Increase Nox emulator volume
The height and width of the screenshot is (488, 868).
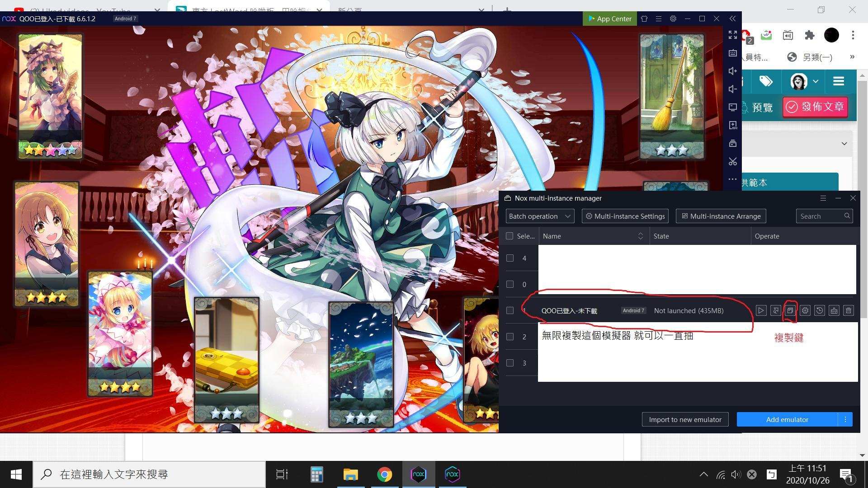(x=733, y=71)
